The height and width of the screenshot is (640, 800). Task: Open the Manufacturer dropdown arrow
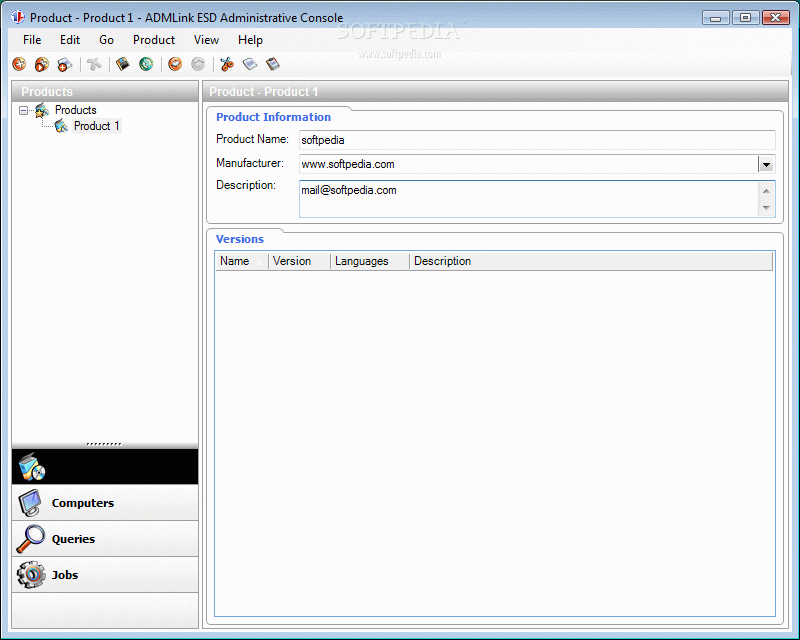[766, 164]
